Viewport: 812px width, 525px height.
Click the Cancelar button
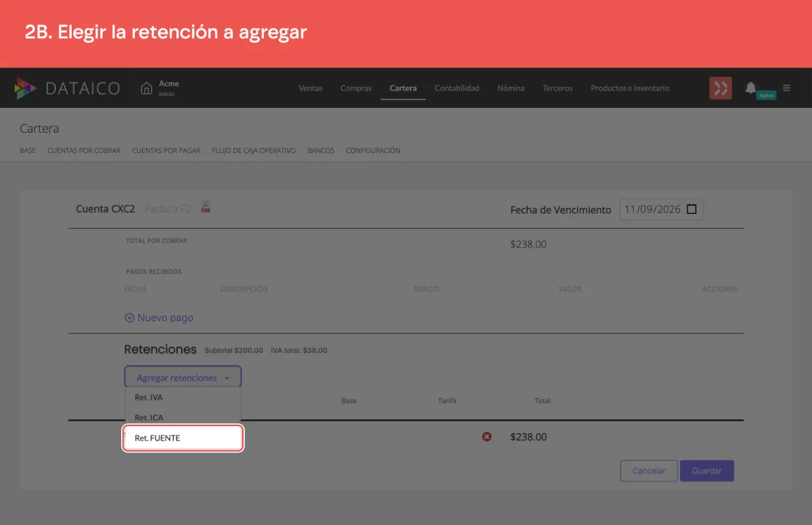click(x=649, y=471)
